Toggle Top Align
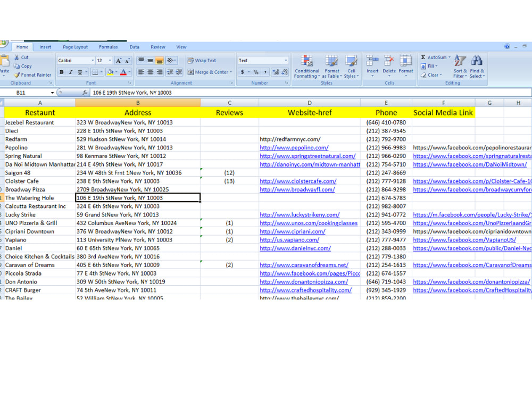 (x=141, y=61)
